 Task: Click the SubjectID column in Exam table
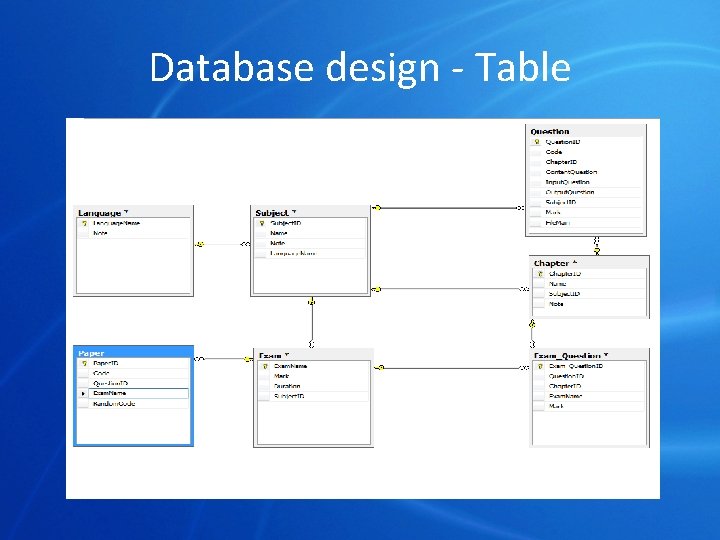point(314,396)
